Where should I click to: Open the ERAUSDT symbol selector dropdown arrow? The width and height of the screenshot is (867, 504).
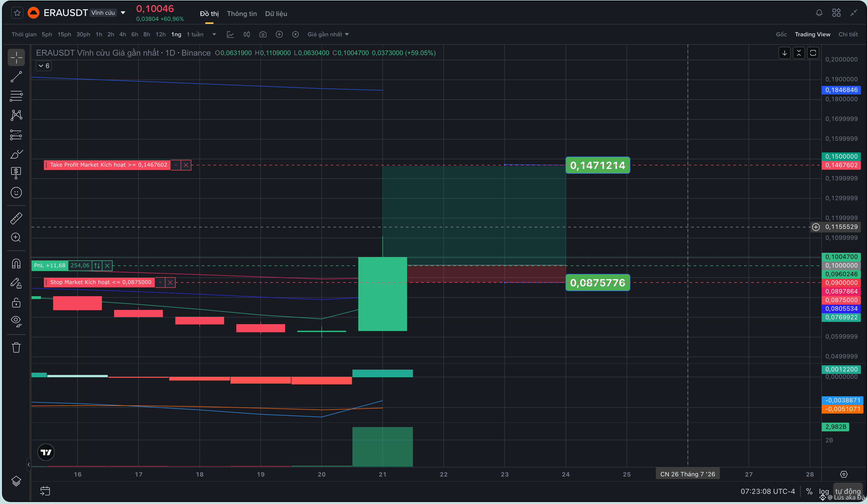[x=123, y=13]
